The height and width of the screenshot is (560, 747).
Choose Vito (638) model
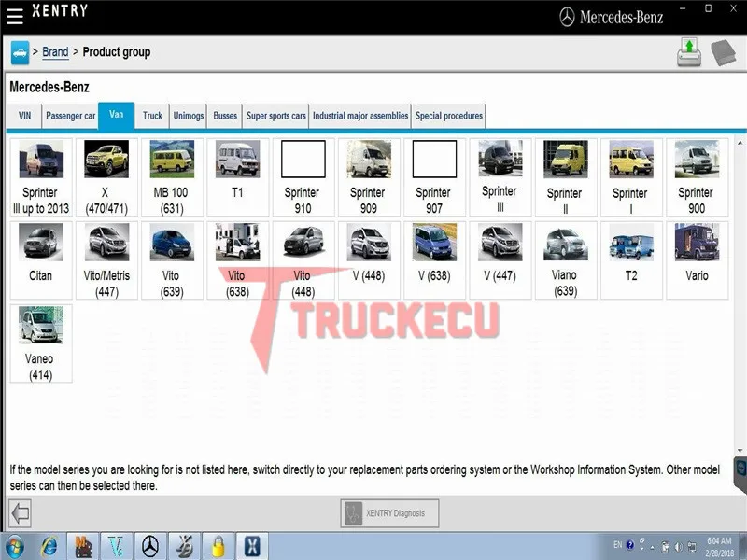238,260
